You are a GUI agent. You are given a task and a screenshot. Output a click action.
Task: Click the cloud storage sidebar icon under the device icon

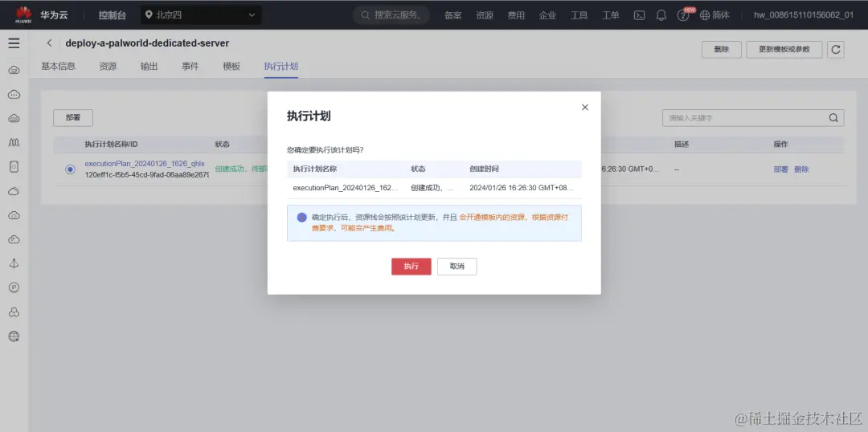[x=14, y=191]
